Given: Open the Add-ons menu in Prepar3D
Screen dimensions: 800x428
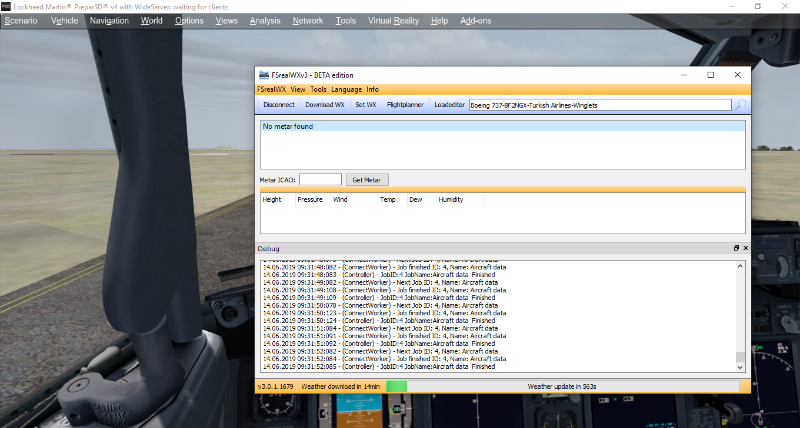Looking at the screenshot, I should pyautogui.click(x=476, y=21).
